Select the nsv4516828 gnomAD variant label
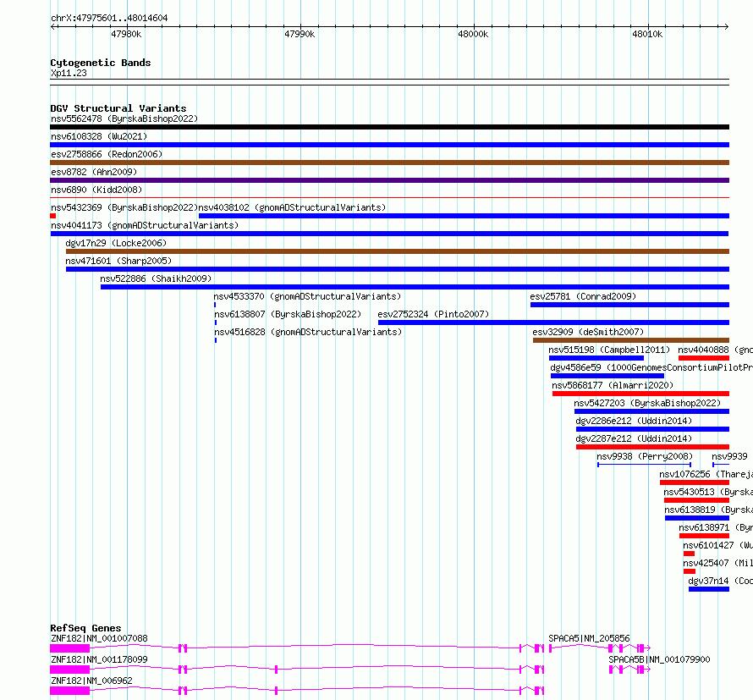Screen dimensions: 753x700 click(x=308, y=332)
